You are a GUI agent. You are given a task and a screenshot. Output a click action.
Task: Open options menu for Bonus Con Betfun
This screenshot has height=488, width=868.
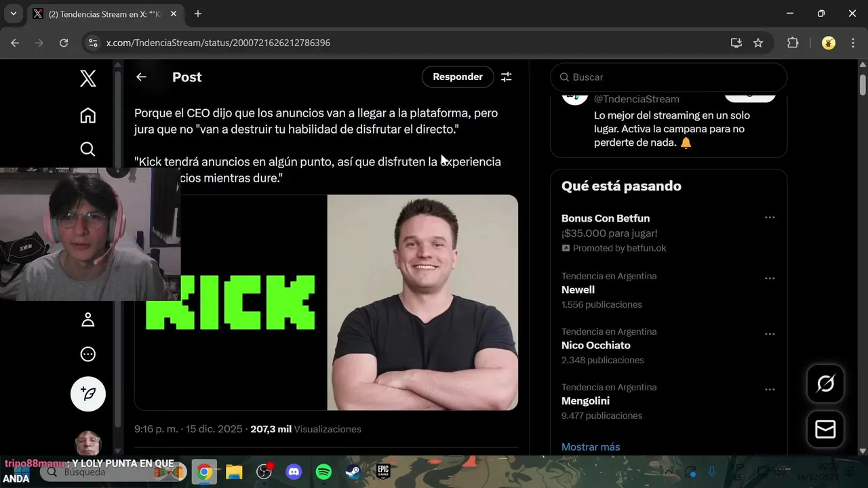pos(770,218)
